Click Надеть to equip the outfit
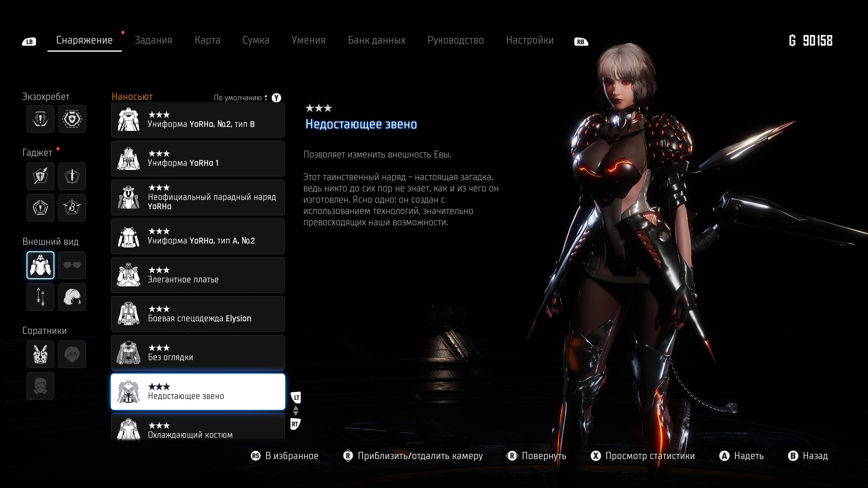The width and height of the screenshot is (868, 488). (x=741, y=456)
